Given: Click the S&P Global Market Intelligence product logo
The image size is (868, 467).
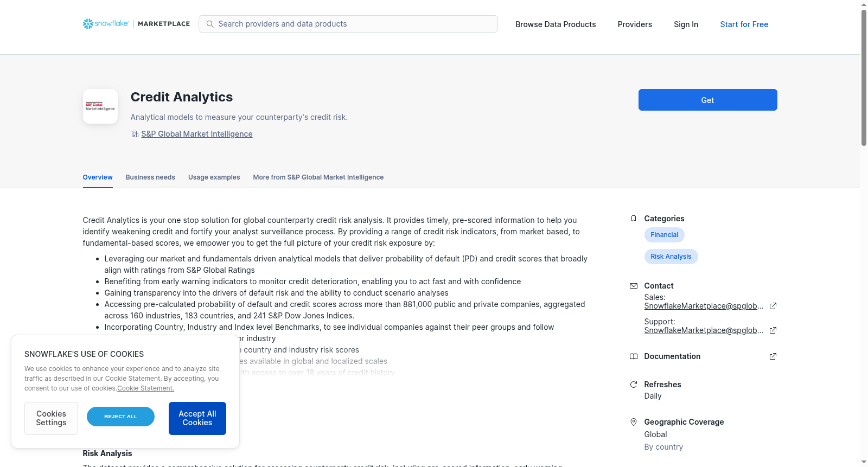Looking at the screenshot, I should pos(100,106).
